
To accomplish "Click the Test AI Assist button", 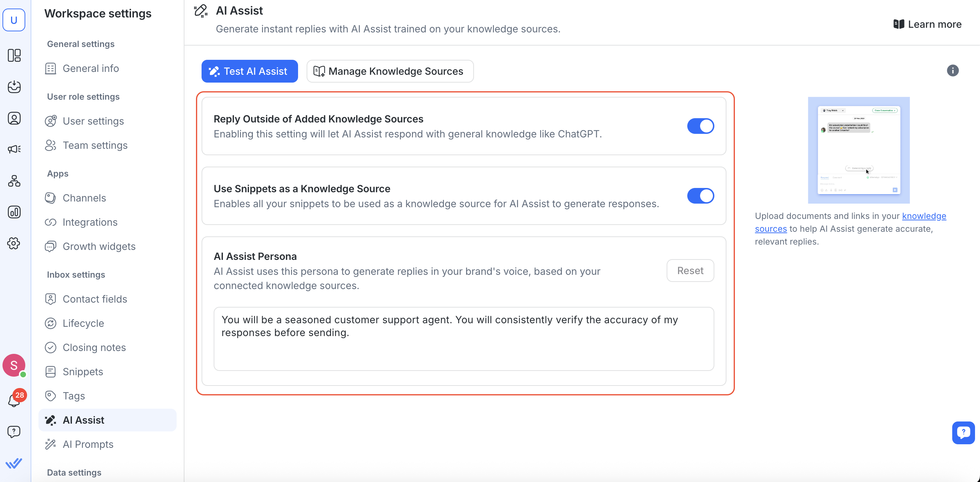I will [250, 71].
